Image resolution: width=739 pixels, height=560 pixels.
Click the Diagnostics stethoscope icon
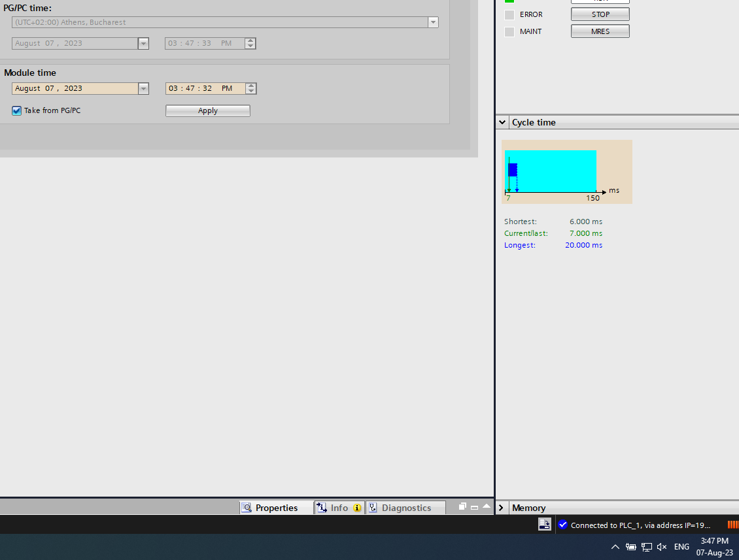[x=373, y=508]
